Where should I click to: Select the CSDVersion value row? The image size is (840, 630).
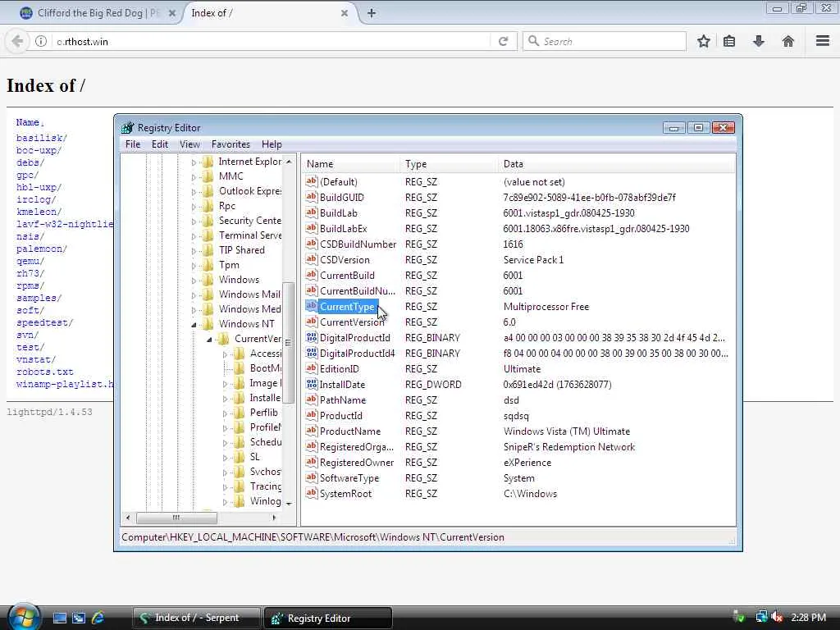[345, 260]
